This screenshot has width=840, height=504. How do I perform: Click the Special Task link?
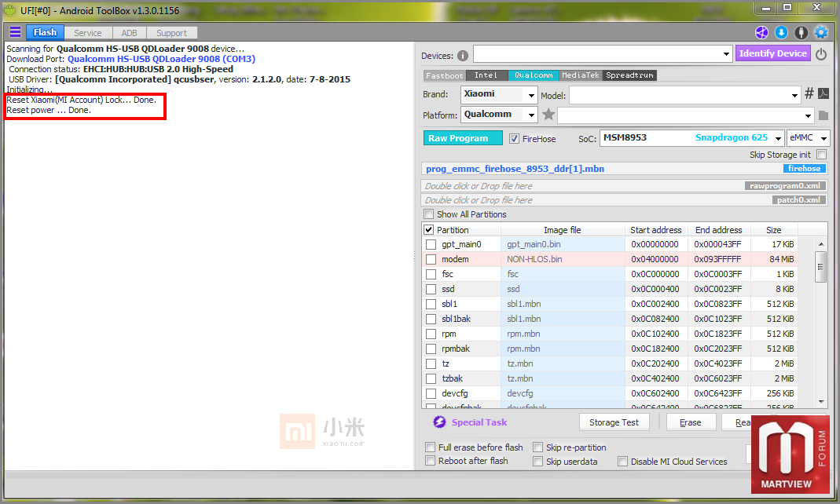(479, 422)
